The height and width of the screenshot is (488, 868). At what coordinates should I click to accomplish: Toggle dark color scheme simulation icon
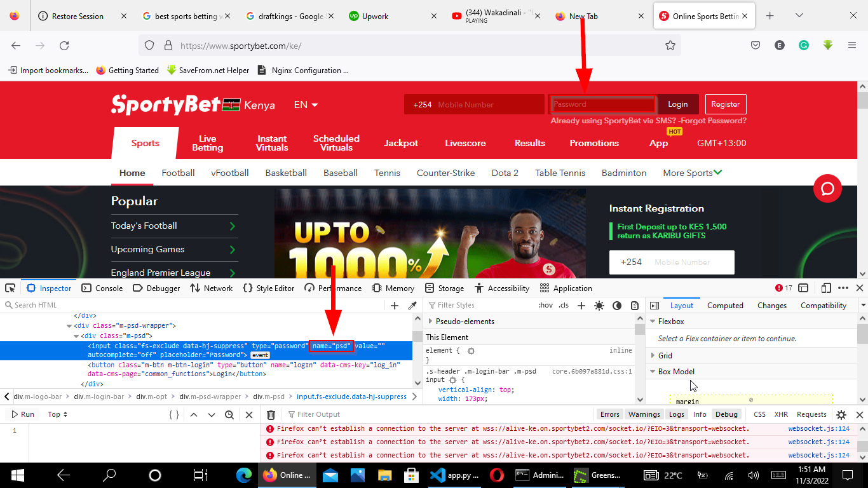click(617, 306)
